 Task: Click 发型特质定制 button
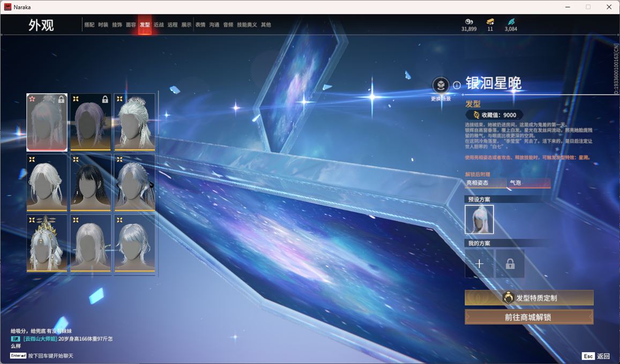tap(529, 298)
